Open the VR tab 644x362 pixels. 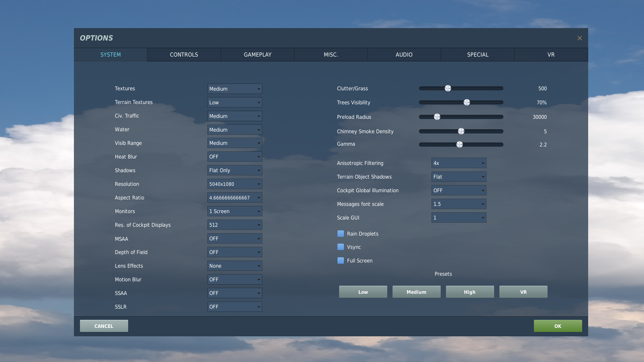[x=551, y=55]
